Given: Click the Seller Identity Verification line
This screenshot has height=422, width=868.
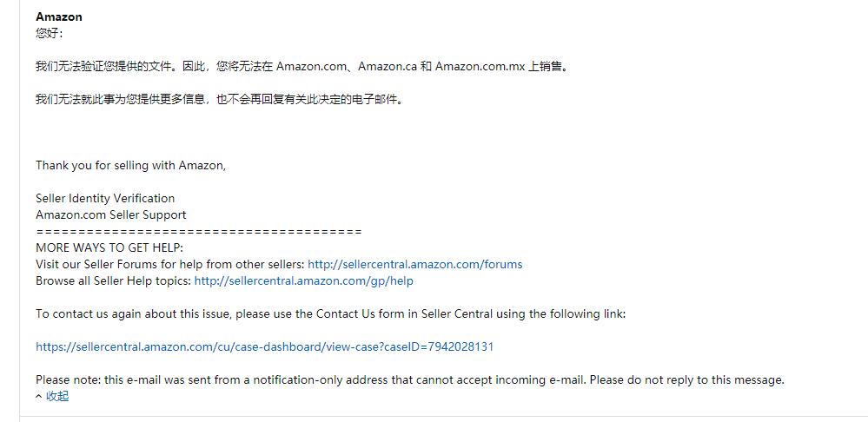Looking at the screenshot, I should coord(105,198).
